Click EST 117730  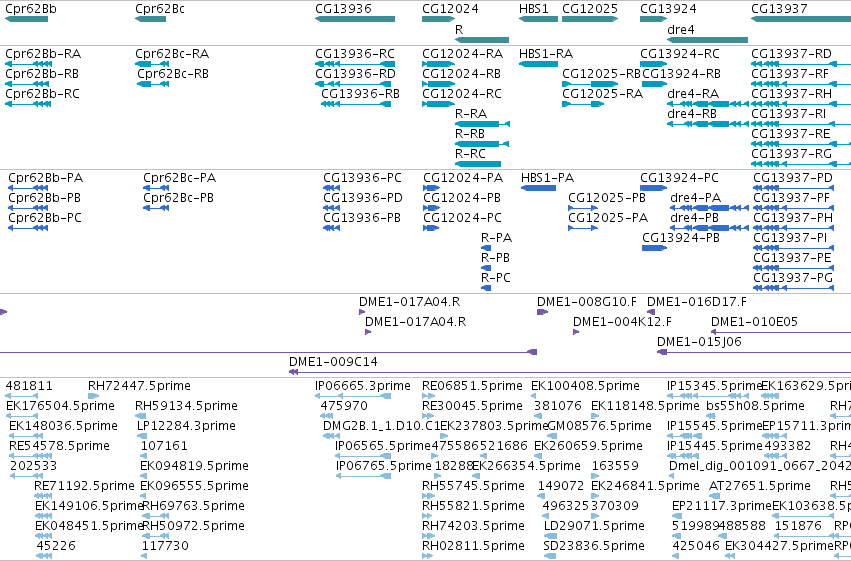(x=165, y=546)
